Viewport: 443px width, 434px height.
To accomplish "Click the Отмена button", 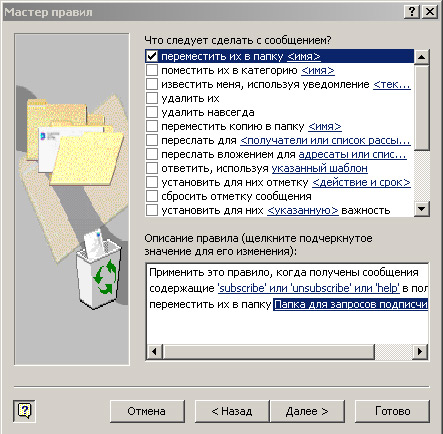I will pos(147,411).
